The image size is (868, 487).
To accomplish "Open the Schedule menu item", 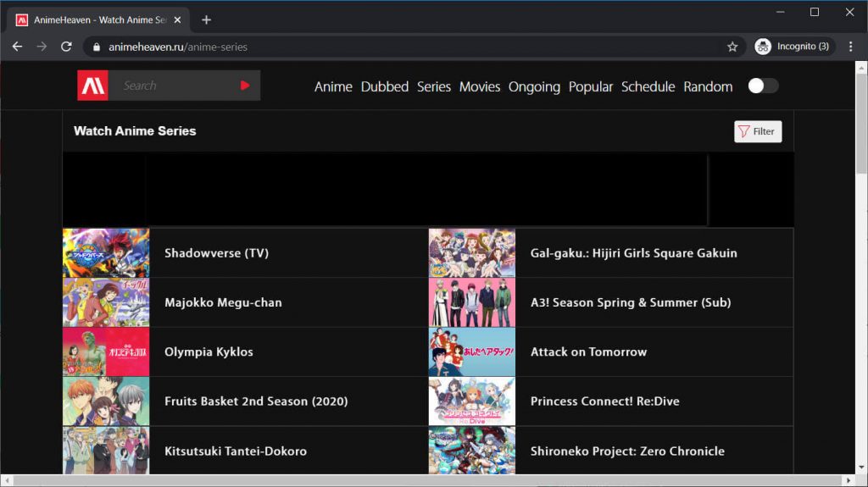I will 648,86.
